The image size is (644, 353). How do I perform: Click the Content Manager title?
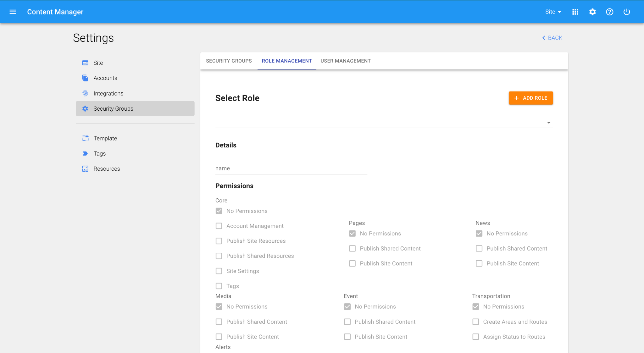tap(55, 12)
